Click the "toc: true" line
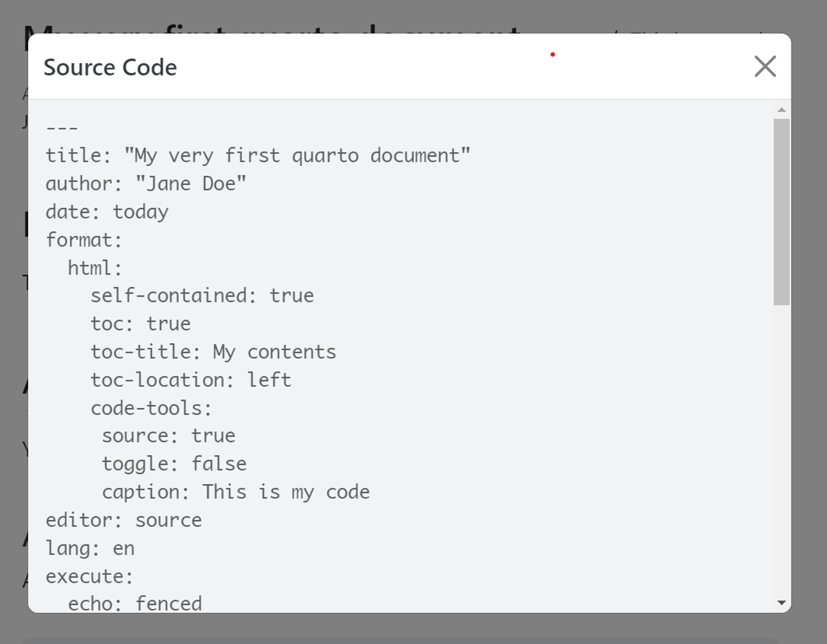 point(141,323)
